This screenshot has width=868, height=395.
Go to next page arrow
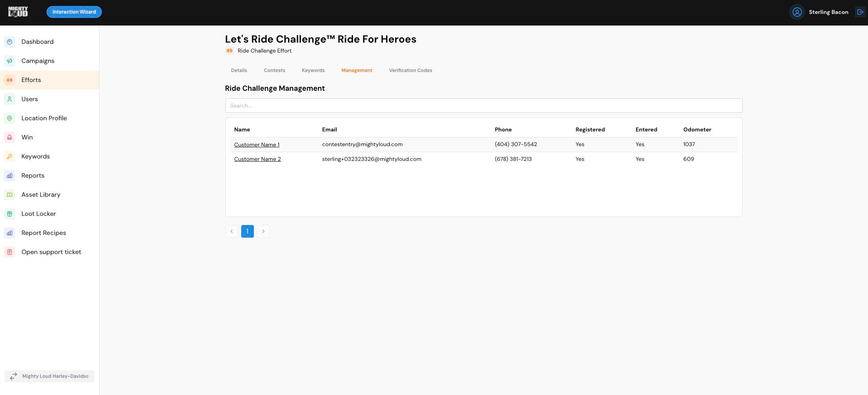click(x=263, y=231)
